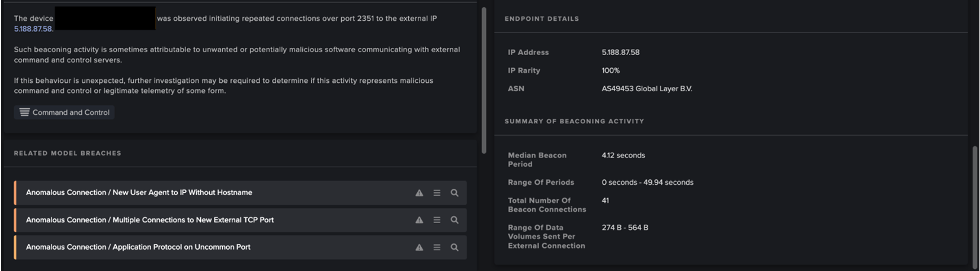Click warning icon on New User Agent breach
Screen dimensions: 980x271
pos(419,193)
